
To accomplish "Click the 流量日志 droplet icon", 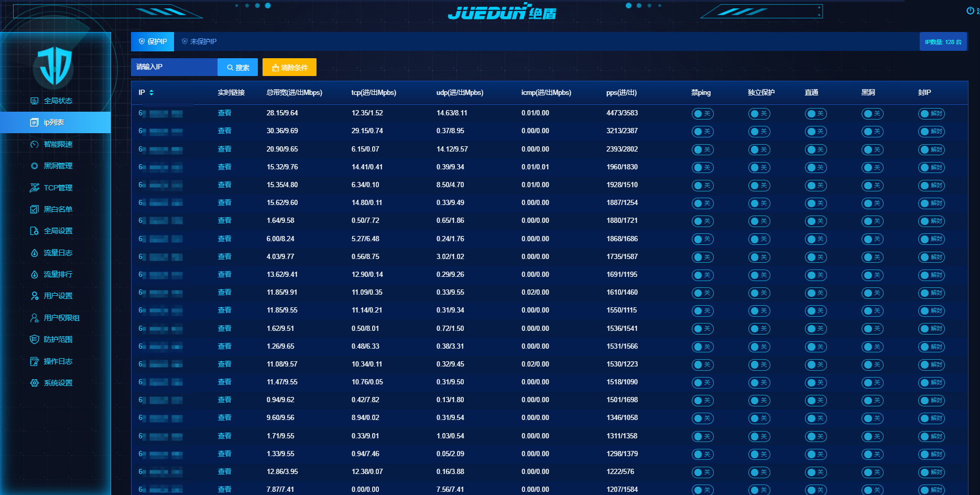I will (x=35, y=253).
